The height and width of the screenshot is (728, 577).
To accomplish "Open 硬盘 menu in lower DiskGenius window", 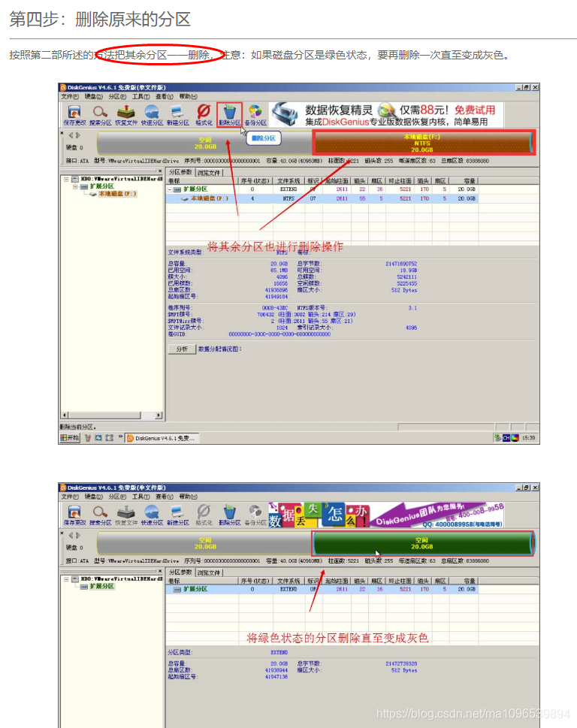I will point(93,497).
